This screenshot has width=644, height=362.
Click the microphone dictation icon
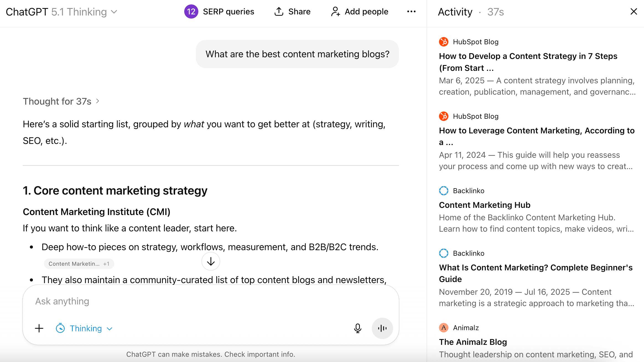[x=357, y=328]
